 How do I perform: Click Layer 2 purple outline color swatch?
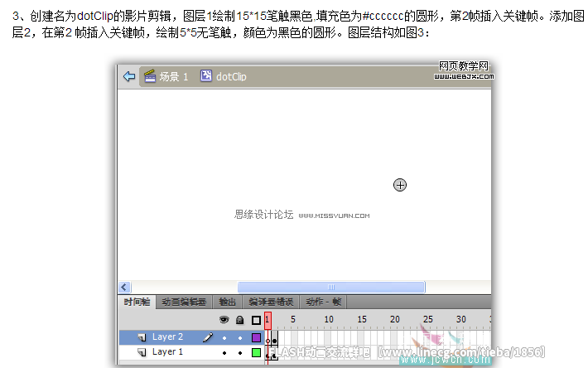coord(256,337)
